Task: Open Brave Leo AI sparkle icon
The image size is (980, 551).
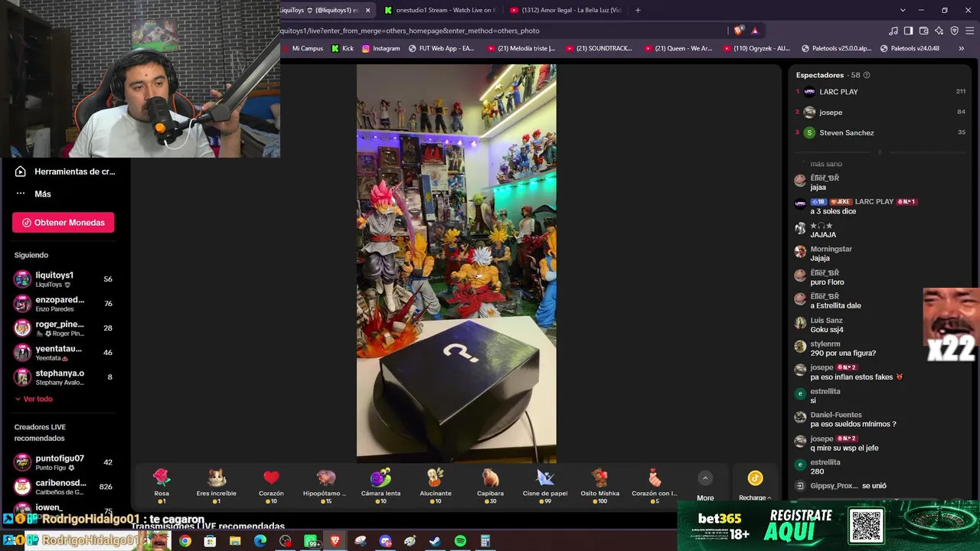Action: [x=939, y=31]
